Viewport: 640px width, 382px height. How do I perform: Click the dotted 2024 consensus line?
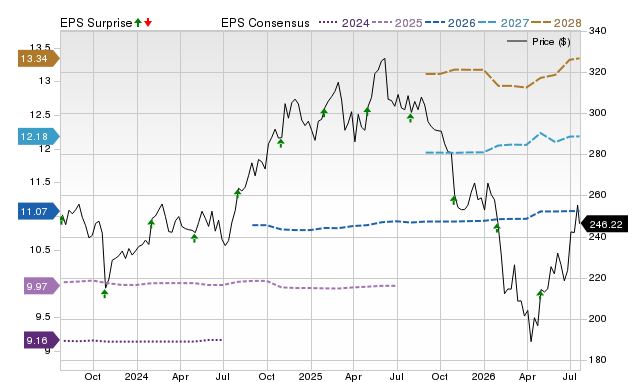(x=143, y=341)
